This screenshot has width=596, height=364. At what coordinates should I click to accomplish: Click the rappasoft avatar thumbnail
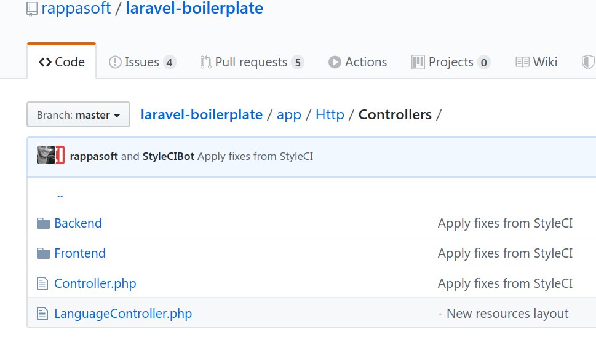[46, 155]
